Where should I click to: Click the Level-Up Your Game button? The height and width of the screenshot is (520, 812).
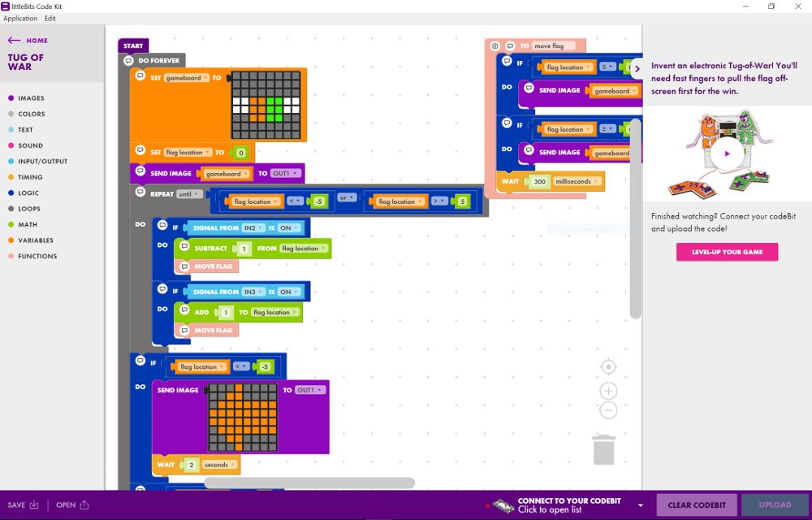pos(727,252)
